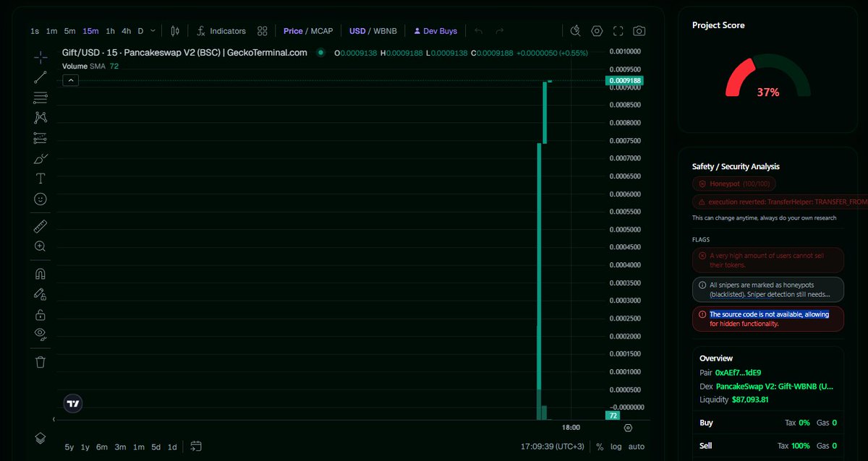Select the brush drawing tool
Screen dimensions: 868x461
(41, 158)
